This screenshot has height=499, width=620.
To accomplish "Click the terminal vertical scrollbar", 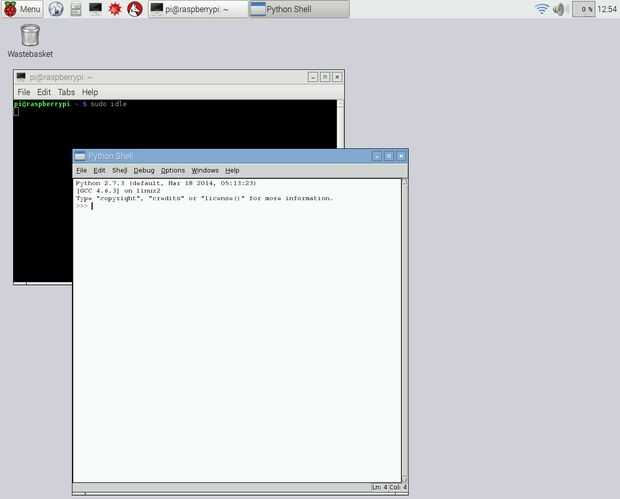I will click(x=340, y=124).
